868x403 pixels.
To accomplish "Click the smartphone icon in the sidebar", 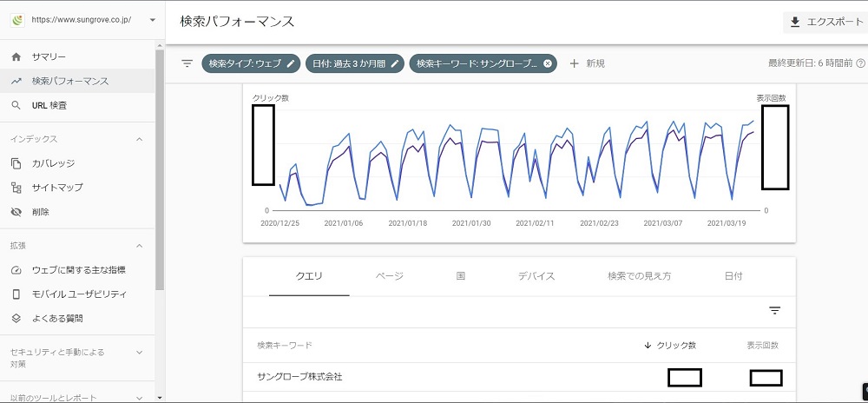I will pos(16,294).
